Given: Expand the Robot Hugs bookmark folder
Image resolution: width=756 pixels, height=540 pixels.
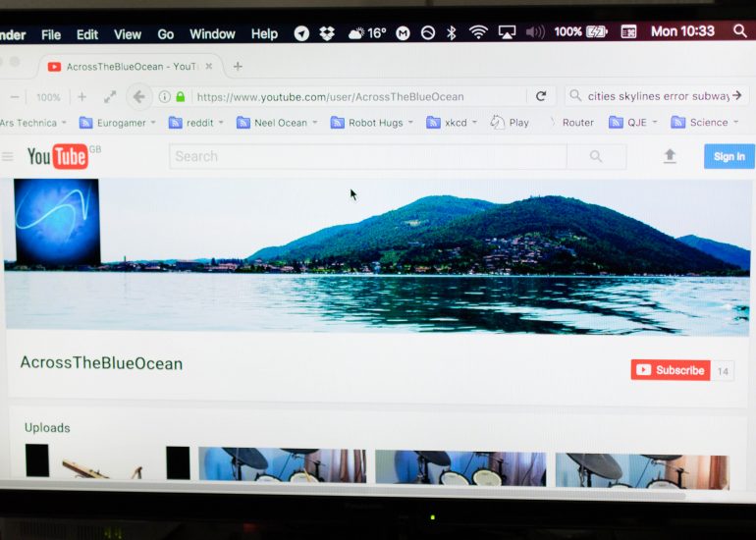Looking at the screenshot, I should pos(372,123).
